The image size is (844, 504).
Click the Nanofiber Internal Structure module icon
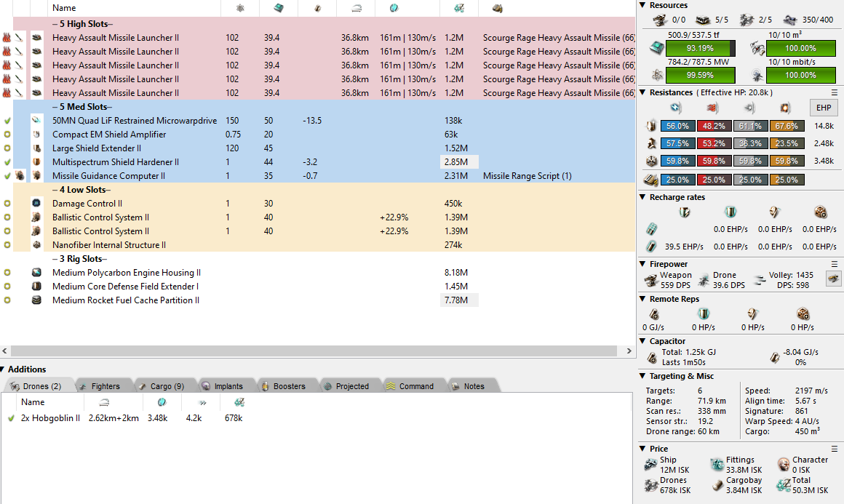[36, 245]
